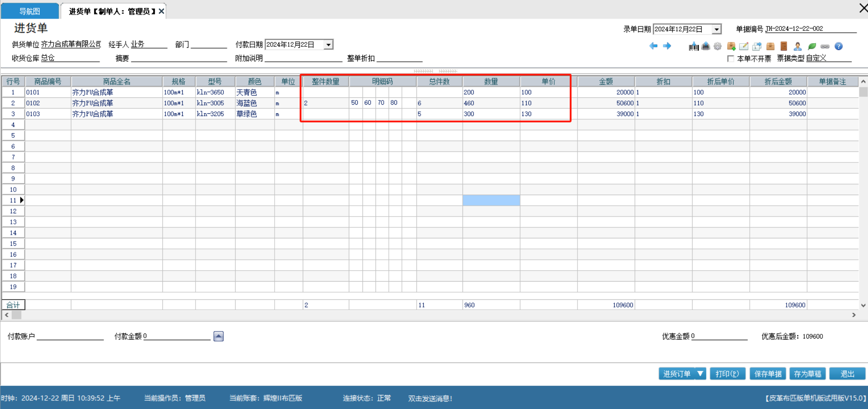The image size is (868, 409).
Task: Select the 进货单【制单人：管理员】 tab
Action: click(112, 11)
